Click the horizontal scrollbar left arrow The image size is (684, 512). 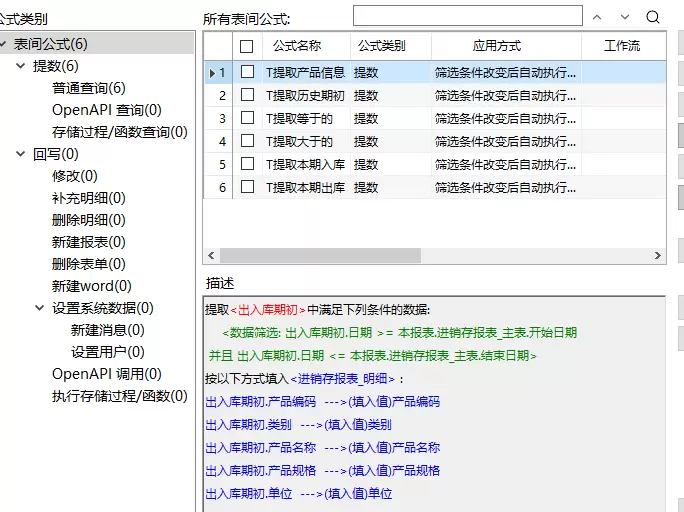(x=211, y=256)
